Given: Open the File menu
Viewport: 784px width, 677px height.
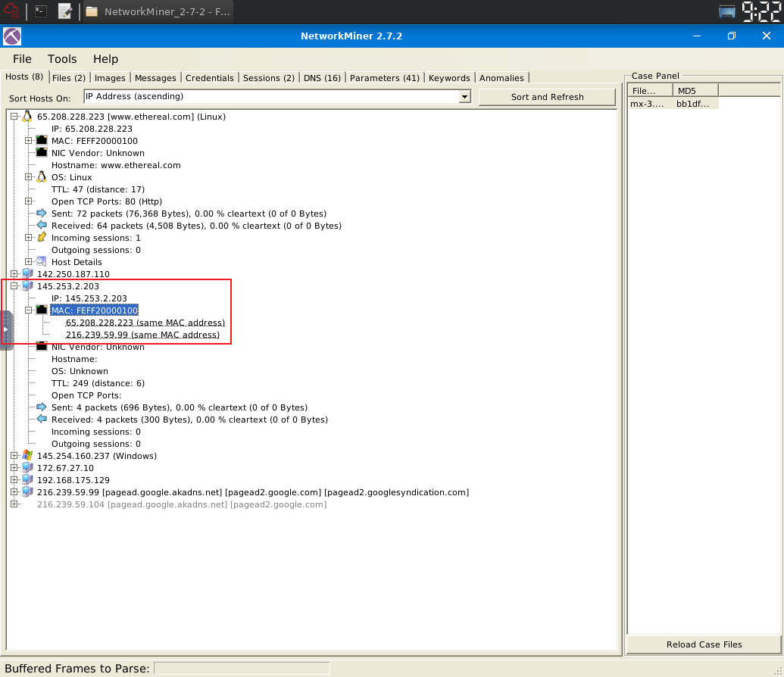Looking at the screenshot, I should click(x=22, y=59).
